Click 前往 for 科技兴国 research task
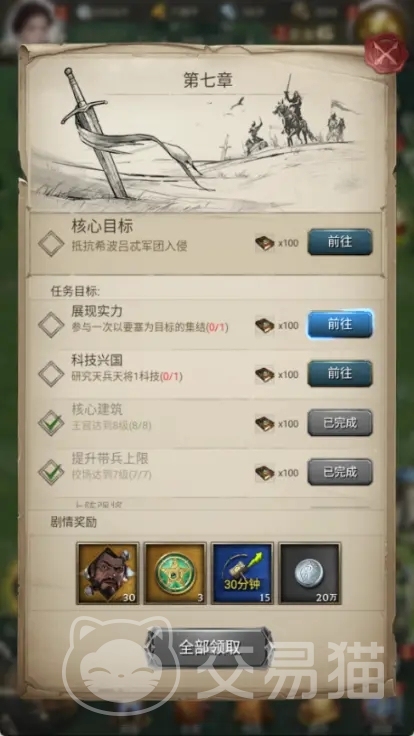414x736 pixels. [340, 374]
